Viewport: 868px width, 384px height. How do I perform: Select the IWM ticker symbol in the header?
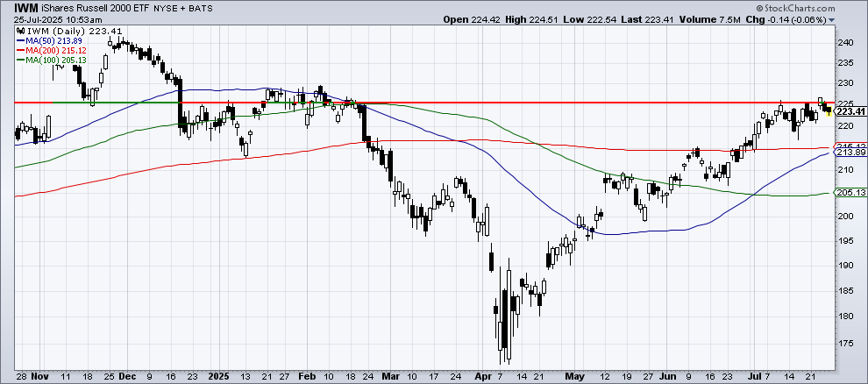(26, 8)
